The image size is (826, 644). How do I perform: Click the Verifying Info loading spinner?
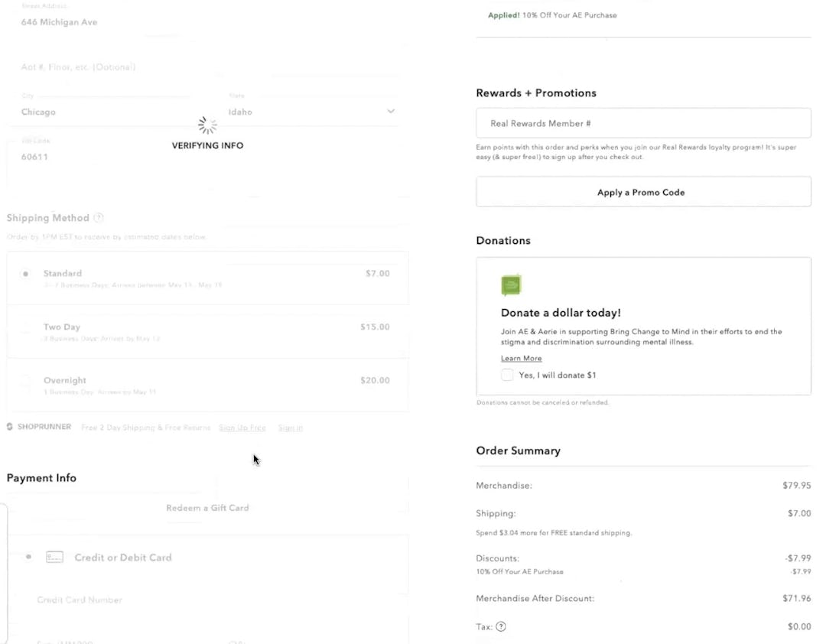[x=206, y=125]
